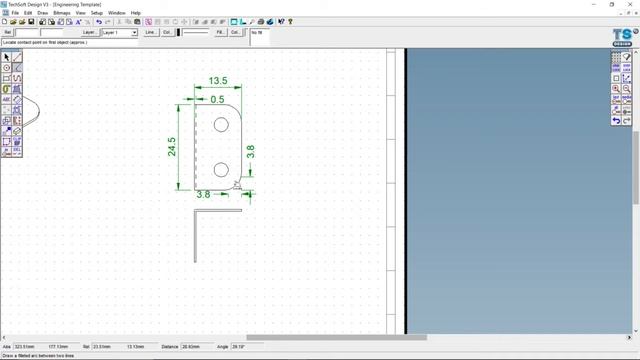
Task: Click the horizontal scrollbar thumb
Action: click(x=336, y=338)
